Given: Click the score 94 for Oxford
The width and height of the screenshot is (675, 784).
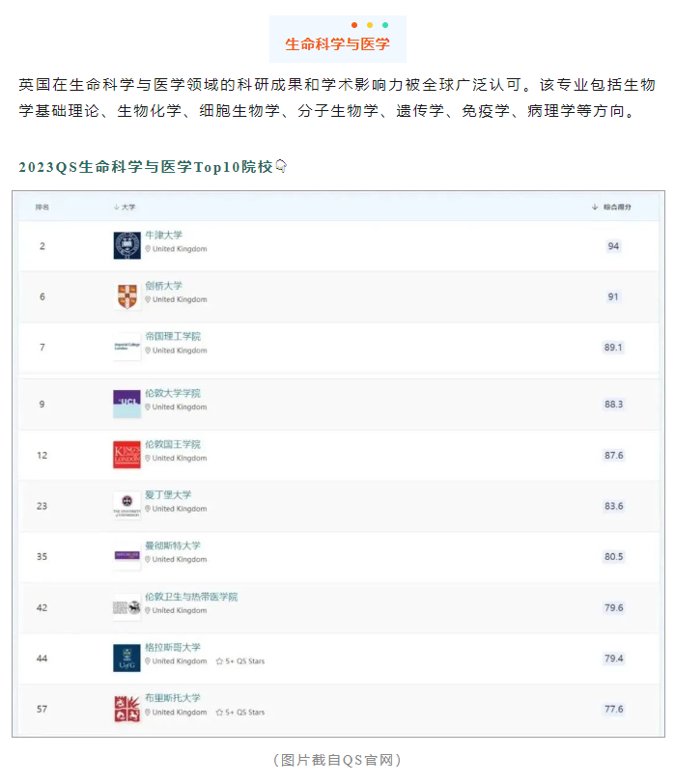Looking at the screenshot, I should point(613,246).
